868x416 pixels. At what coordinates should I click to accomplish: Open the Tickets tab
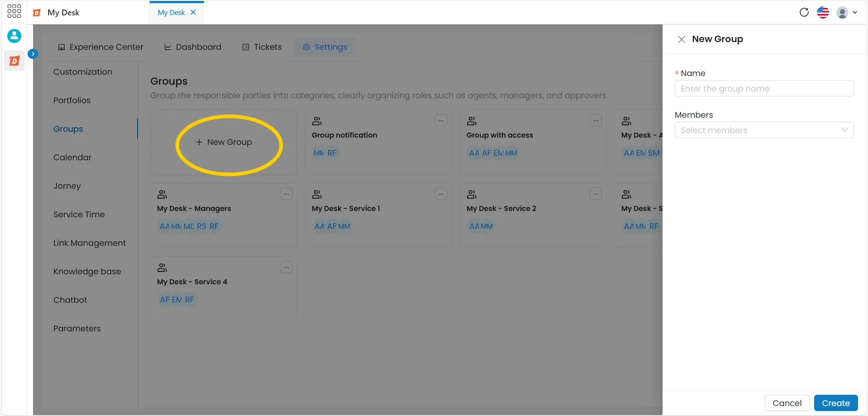coord(262,47)
